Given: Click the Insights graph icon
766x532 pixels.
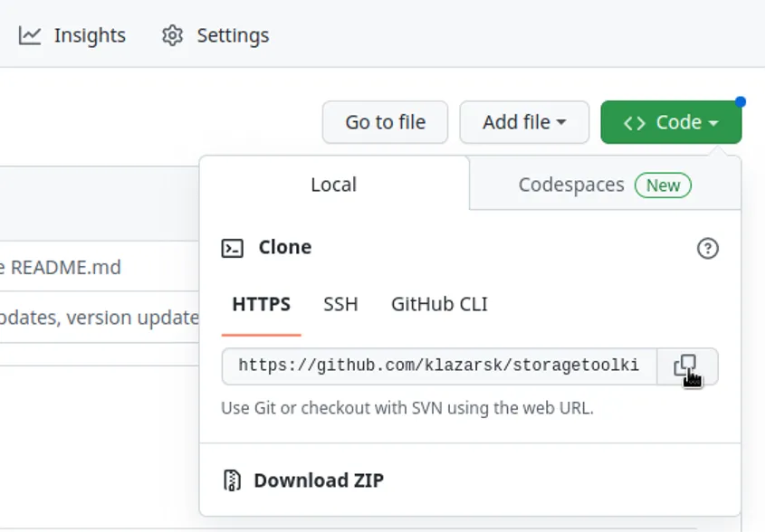Looking at the screenshot, I should 30,35.
